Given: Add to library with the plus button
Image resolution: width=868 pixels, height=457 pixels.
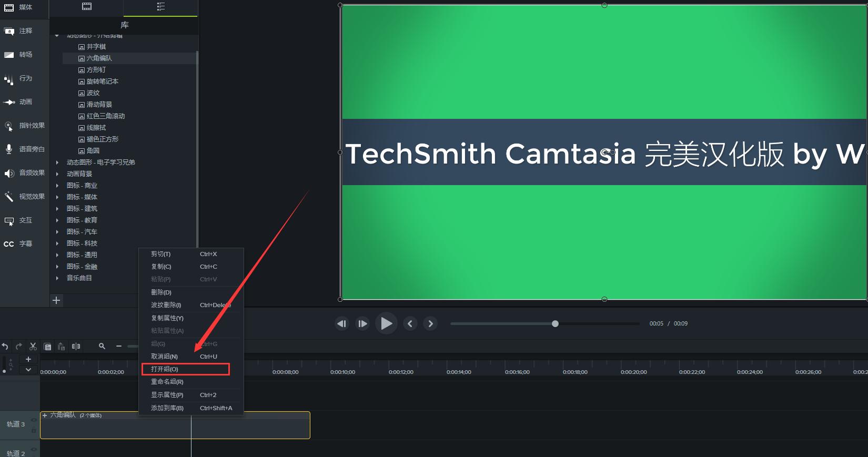Looking at the screenshot, I should (56, 300).
